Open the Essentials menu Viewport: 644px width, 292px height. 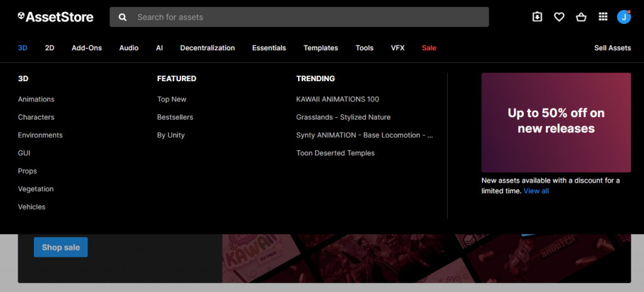(x=269, y=48)
